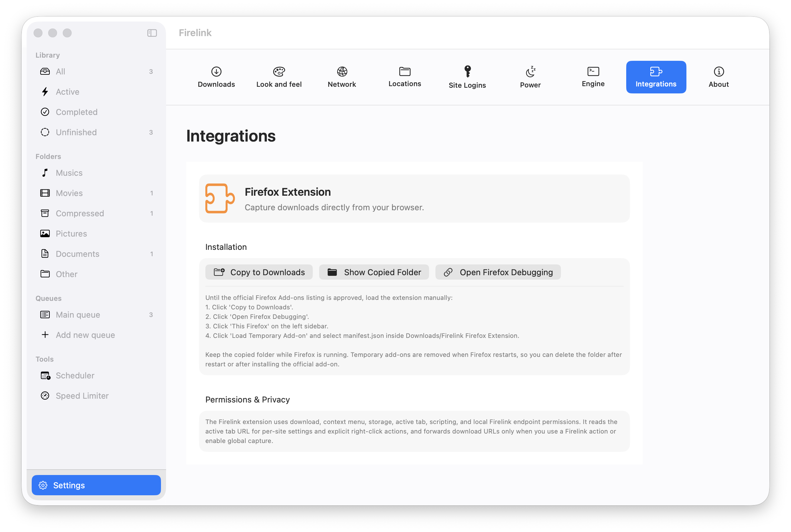This screenshot has height=532, width=791.
Task: Click the Look and feel palette icon
Action: pyautogui.click(x=279, y=72)
